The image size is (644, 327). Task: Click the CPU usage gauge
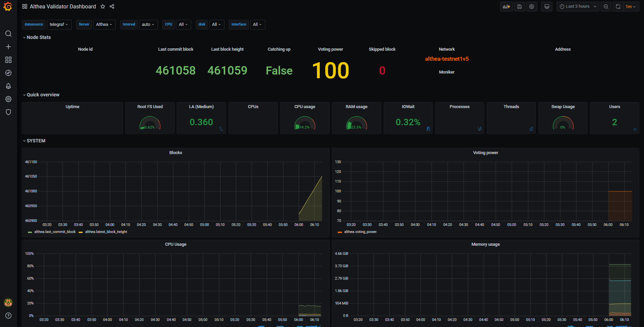click(x=305, y=123)
